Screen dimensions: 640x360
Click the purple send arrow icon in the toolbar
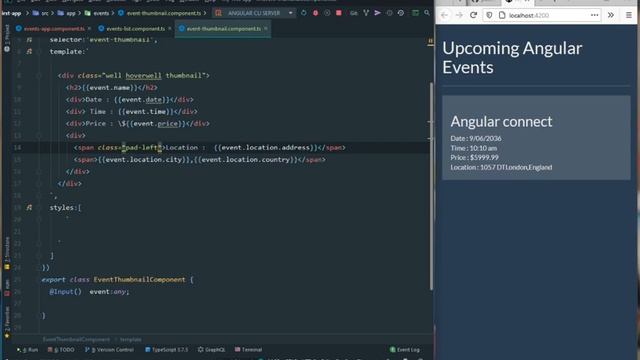[378, 13]
